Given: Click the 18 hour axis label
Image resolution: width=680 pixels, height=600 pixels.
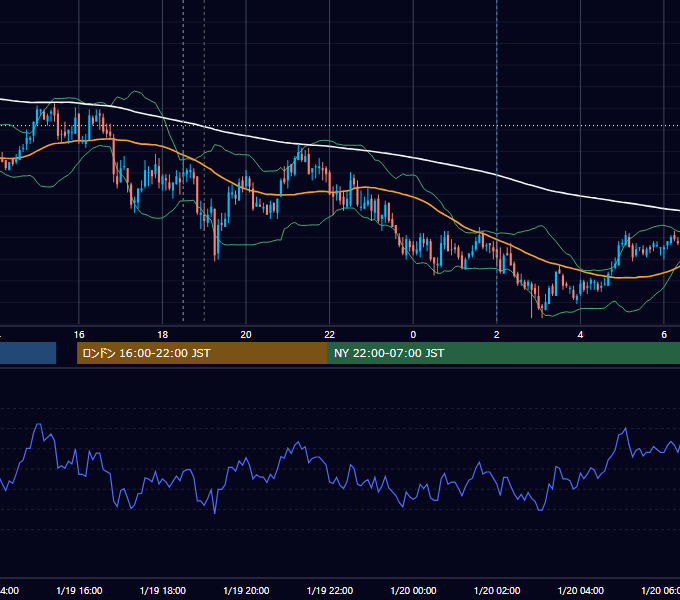Looking at the screenshot, I should tap(162, 335).
